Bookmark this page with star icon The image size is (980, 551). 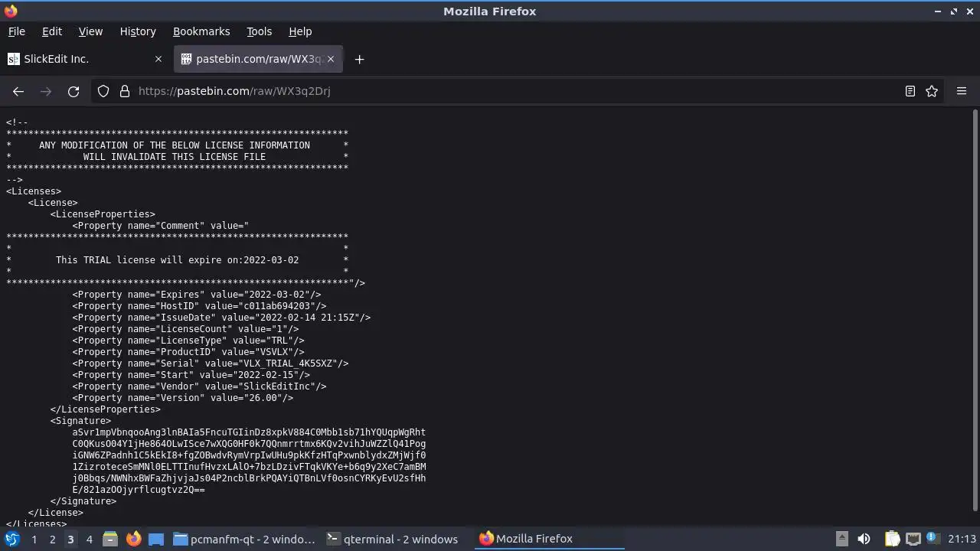coord(932,91)
